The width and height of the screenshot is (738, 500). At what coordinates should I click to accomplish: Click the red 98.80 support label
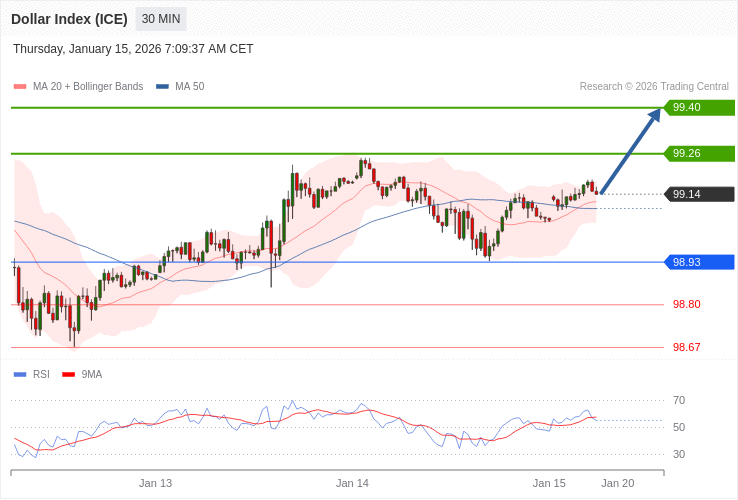point(686,304)
